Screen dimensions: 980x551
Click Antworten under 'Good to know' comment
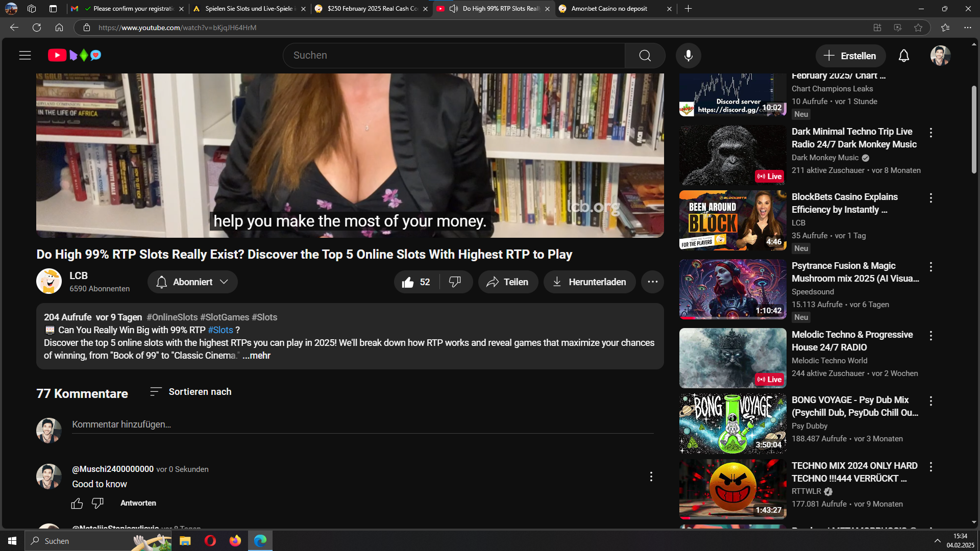138,503
